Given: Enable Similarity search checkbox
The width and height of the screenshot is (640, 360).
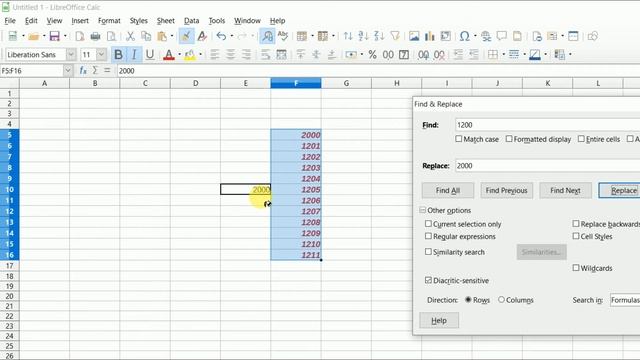Looking at the screenshot, I should coord(428,252).
